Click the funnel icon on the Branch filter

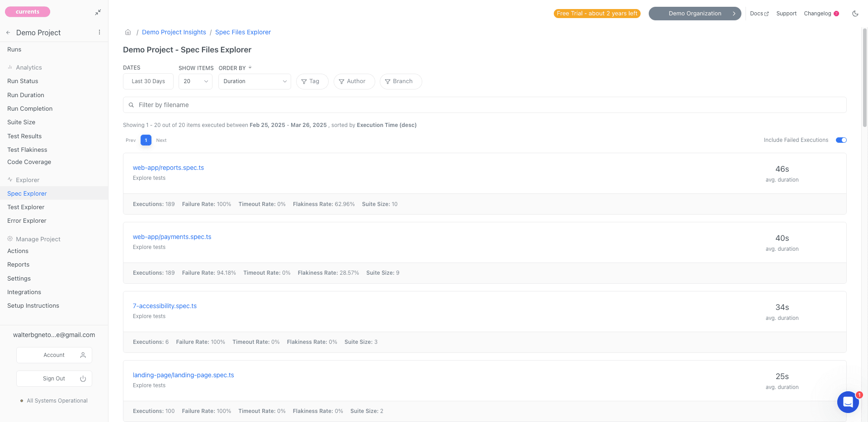[x=387, y=82]
